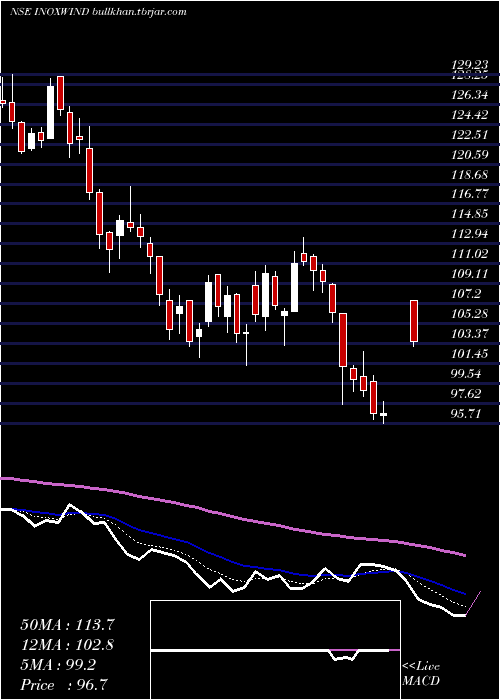Select the 116.77 price label

469,194
